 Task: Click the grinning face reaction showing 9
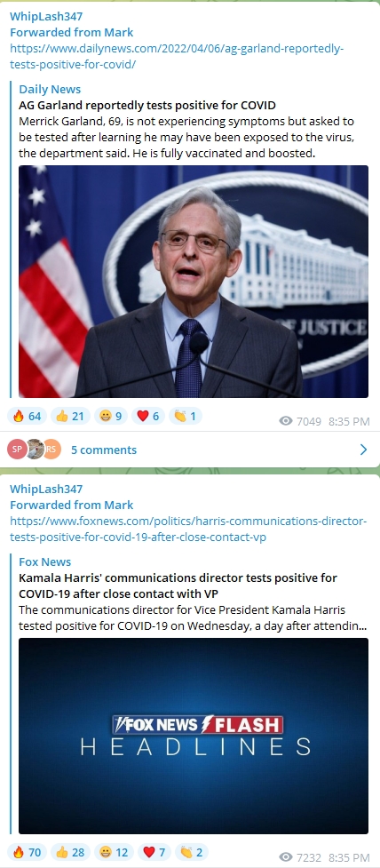[x=111, y=416]
